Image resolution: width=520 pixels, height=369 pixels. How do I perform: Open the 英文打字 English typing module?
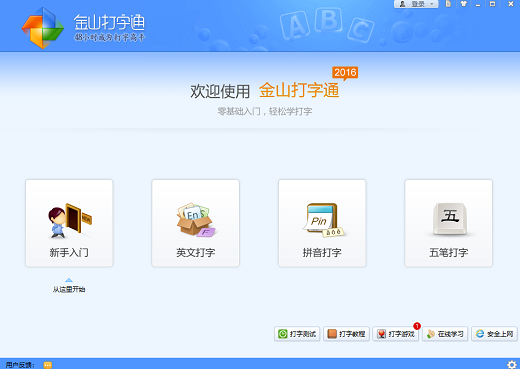(196, 223)
